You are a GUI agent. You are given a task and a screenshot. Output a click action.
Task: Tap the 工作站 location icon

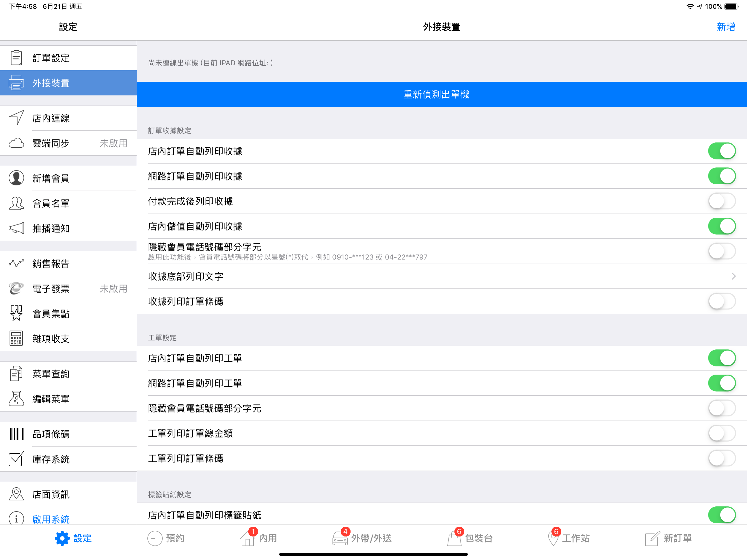pos(553,538)
